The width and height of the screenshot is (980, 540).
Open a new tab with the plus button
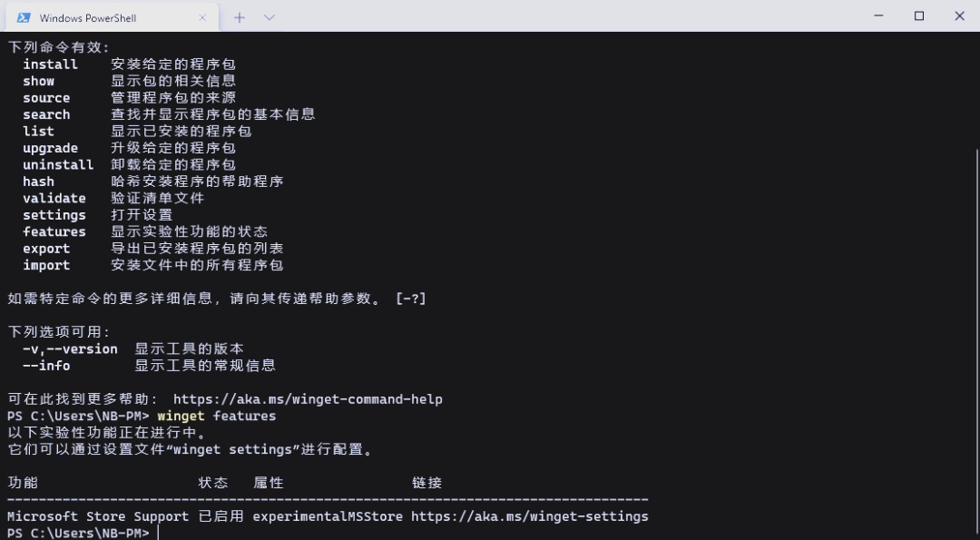pos(240,17)
